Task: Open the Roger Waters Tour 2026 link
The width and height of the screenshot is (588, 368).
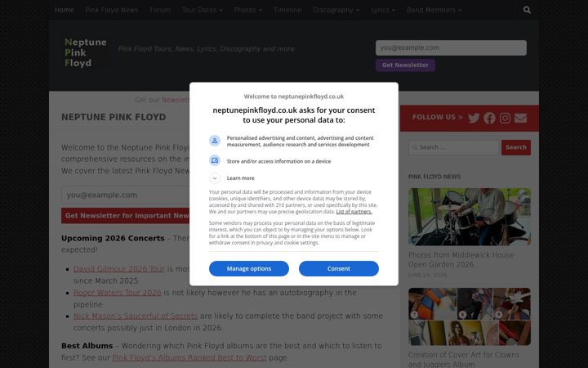Action: click(117, 293)
